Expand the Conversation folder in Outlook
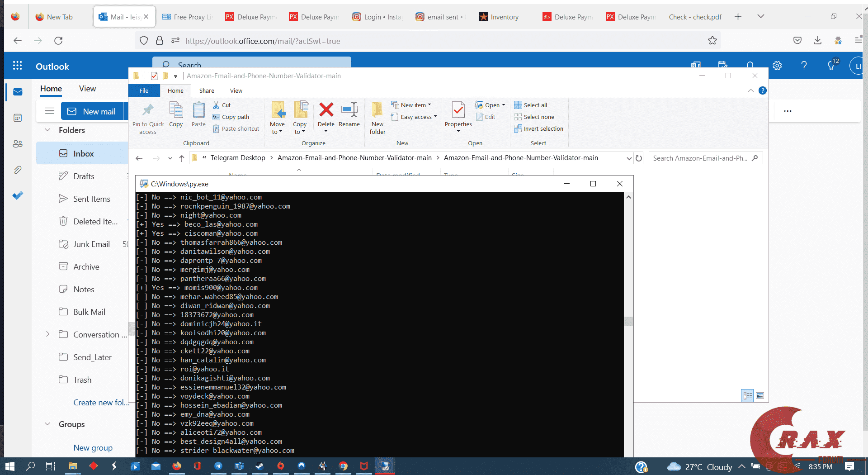 [47, 334]
